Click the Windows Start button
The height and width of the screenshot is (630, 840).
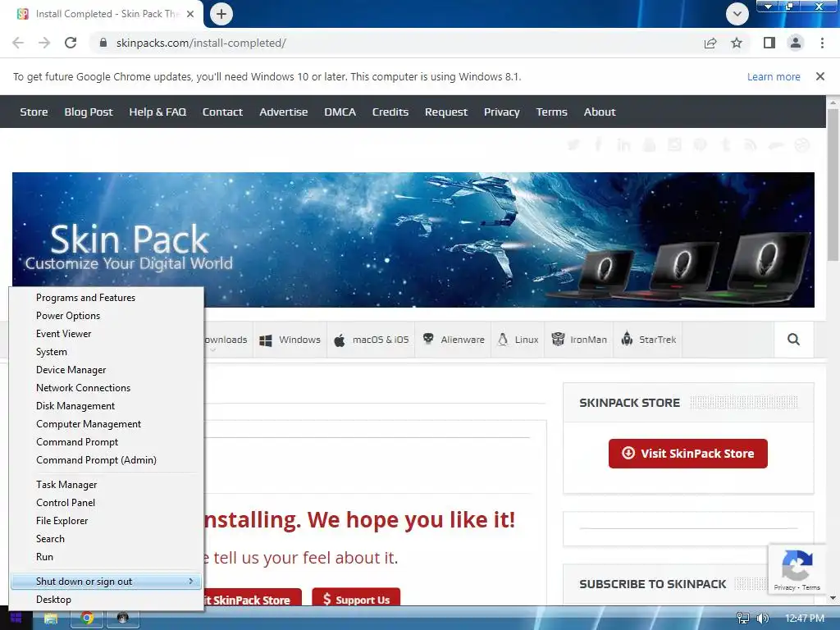tap(16, 619)
